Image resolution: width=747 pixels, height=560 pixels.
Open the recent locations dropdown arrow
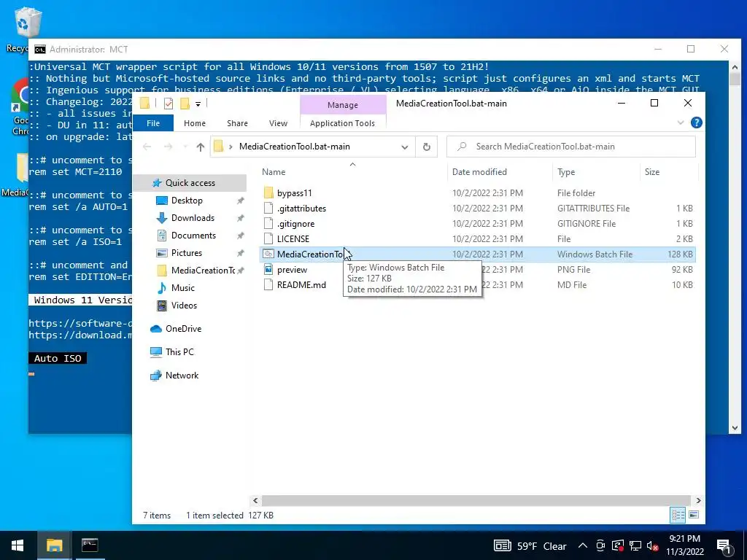[185, 147]
